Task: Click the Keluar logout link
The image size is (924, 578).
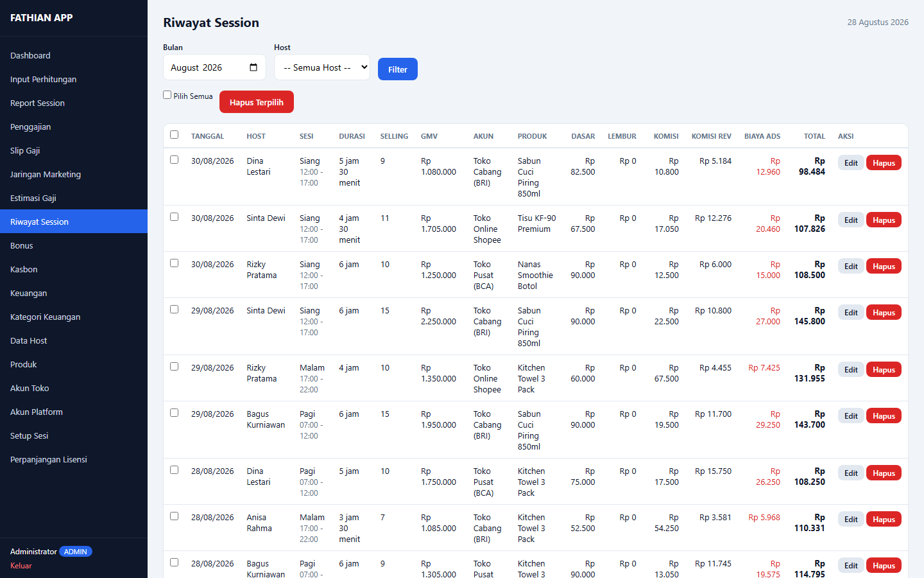Action: click(21, 566)
